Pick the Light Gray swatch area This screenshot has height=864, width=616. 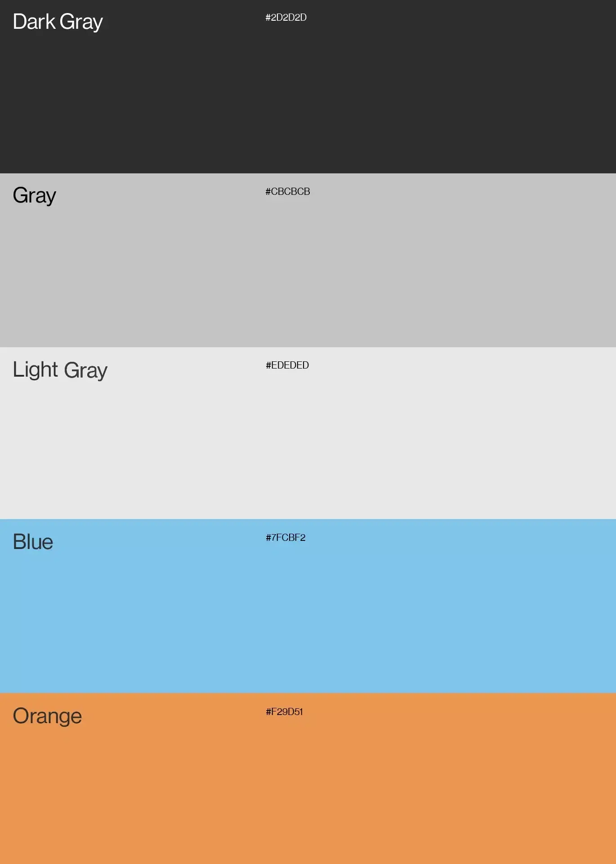point(308,433)
